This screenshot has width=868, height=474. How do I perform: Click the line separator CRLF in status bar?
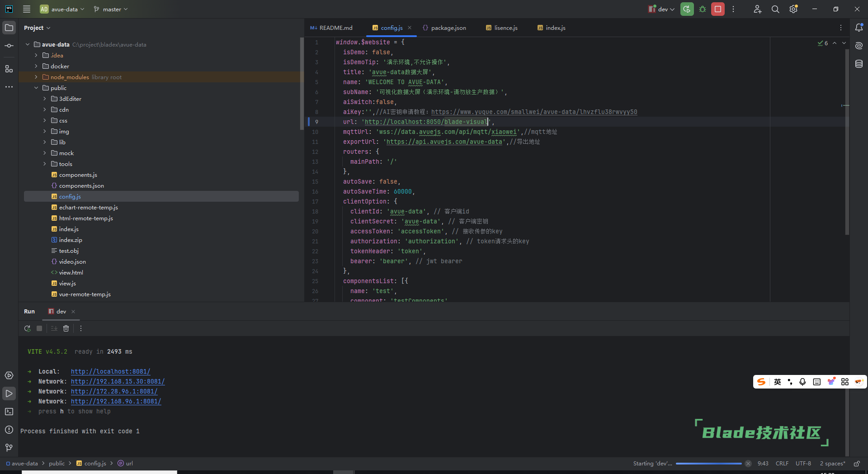click(x=782, y=464)
